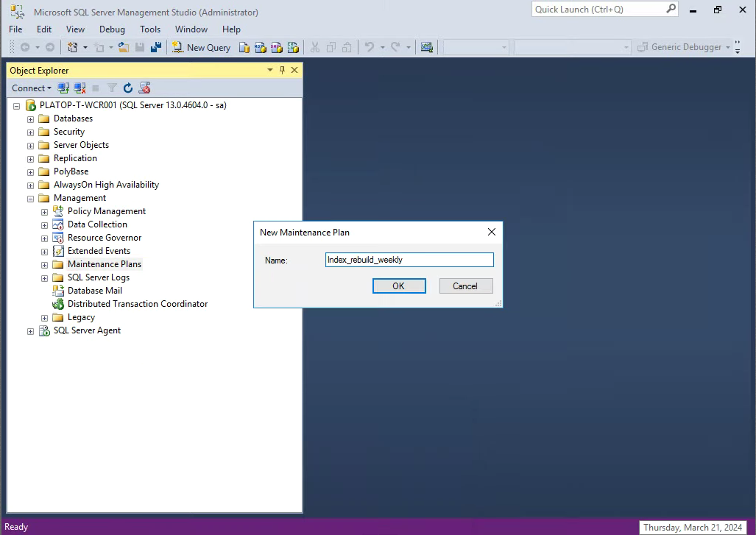Click the Activity Monitor toolbar icon
Viewport: 756px width, 535px height.
coord(426,47)
